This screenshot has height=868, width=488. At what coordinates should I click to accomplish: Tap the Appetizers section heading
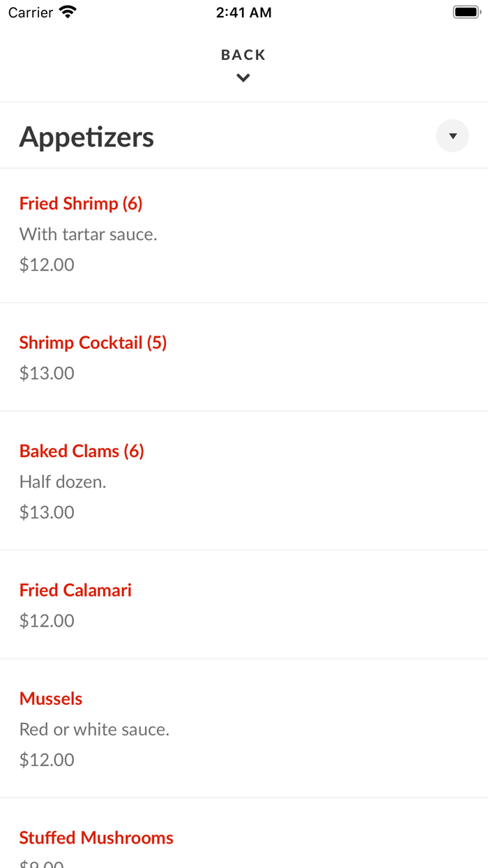click(x=86, y=137)
